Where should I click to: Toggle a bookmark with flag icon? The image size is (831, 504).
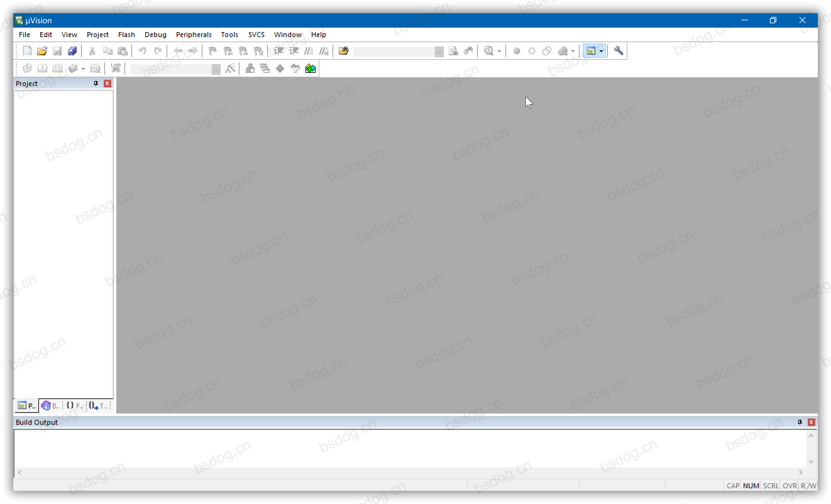point(212,51)
